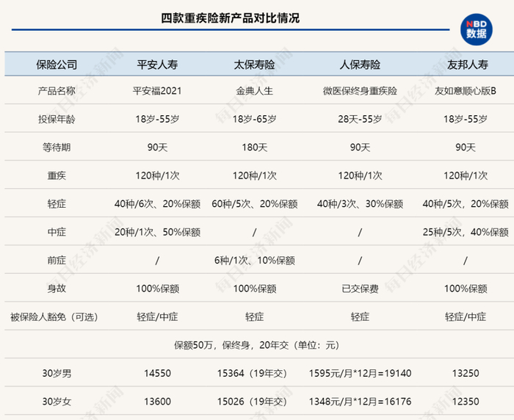The width and height of the screenshot is (514, 420).
Task: Click the 30岁女 row label
Action: [x=57, y=402]
